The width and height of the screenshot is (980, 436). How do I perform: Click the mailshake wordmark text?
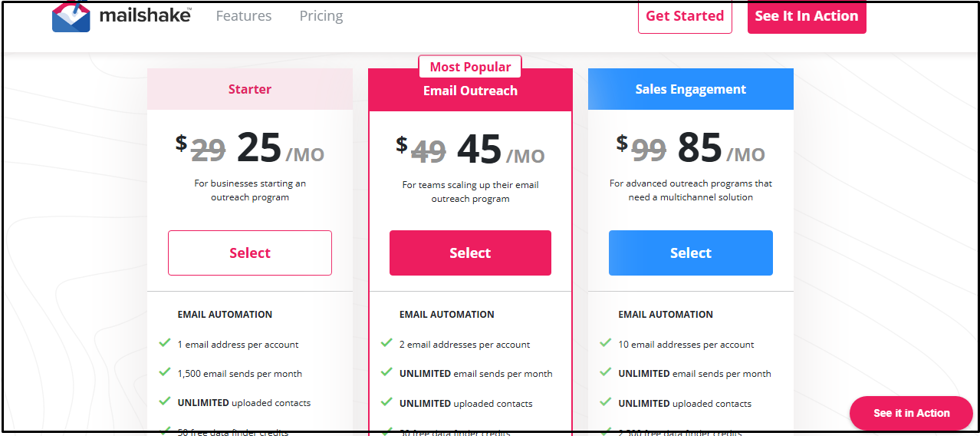[145, 15]
